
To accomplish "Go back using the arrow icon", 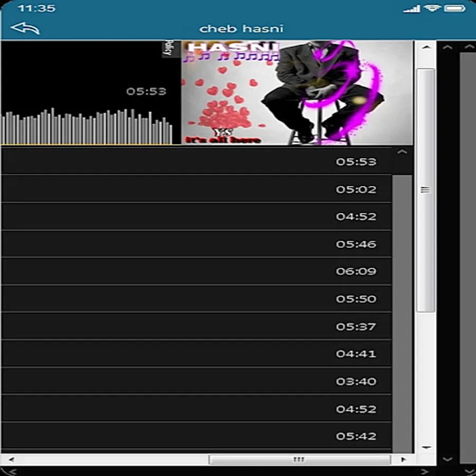I will click(25, 28).
